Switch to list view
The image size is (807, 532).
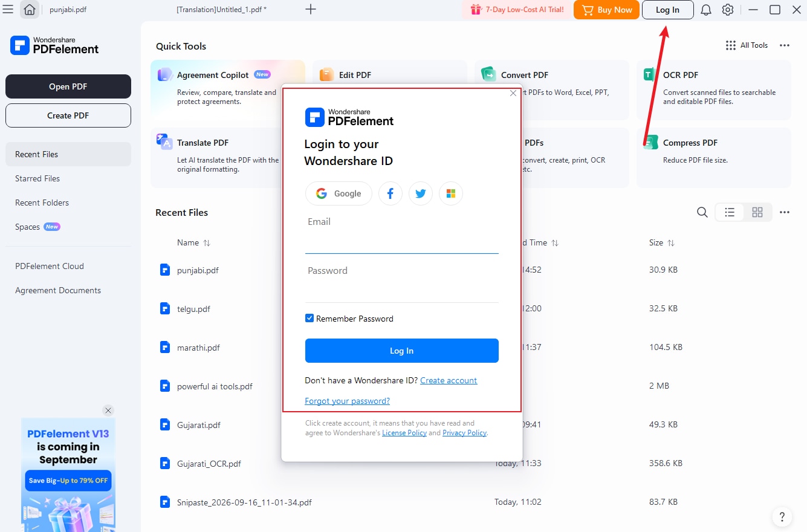tap(730, 212)
